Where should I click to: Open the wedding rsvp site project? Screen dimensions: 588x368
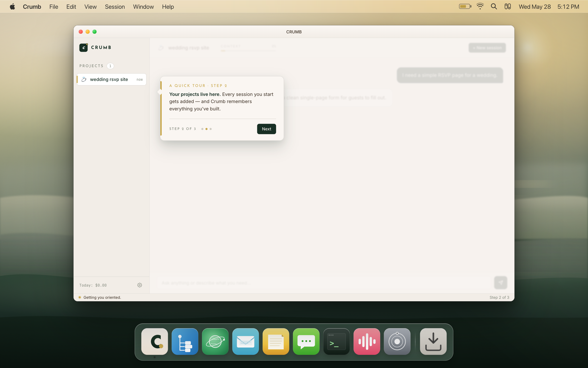pyautogui.click(x=112, y=79)
